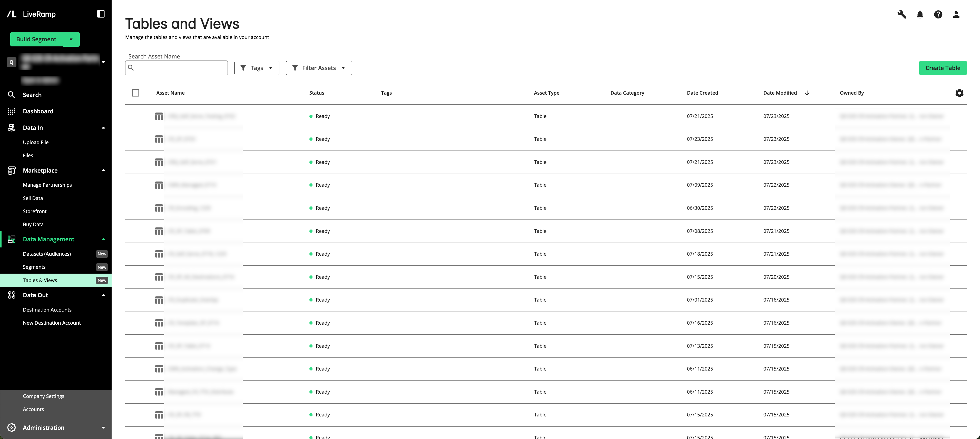980x439 pixels.
Task: Click the Administration gear icon
Action: click(11, 427)
